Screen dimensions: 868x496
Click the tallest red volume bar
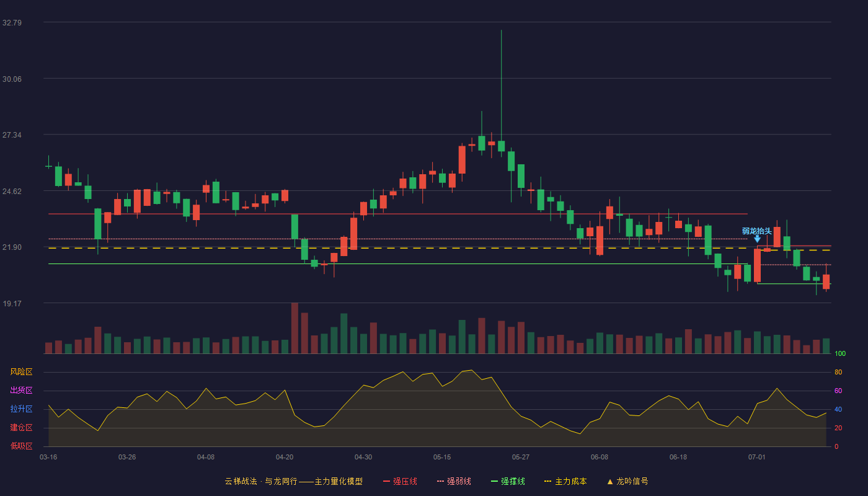[294, 328]
